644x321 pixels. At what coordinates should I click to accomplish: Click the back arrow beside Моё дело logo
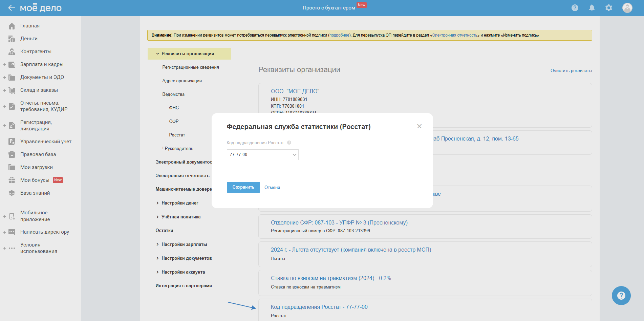(12, 8)
